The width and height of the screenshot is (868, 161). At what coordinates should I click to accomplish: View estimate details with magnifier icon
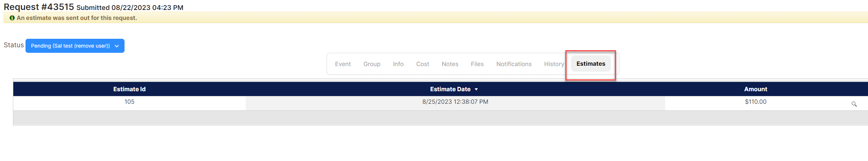coord(854,104)
